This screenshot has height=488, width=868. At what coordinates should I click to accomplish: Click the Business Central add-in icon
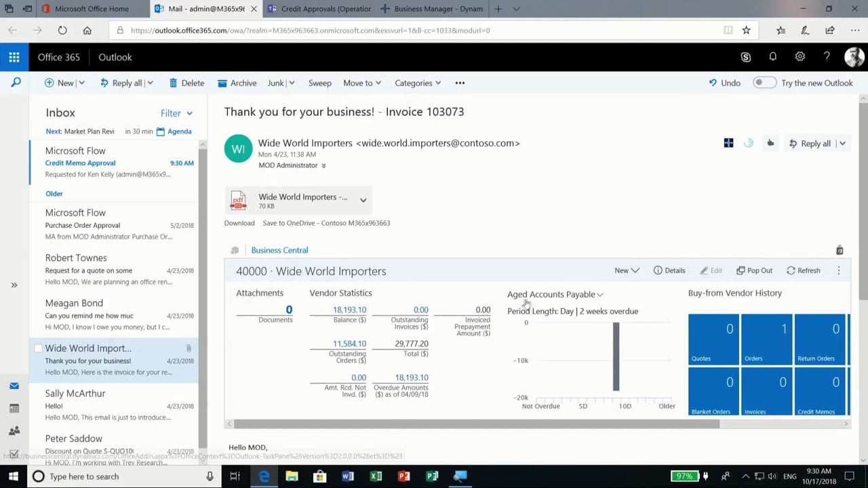(728, 143)
